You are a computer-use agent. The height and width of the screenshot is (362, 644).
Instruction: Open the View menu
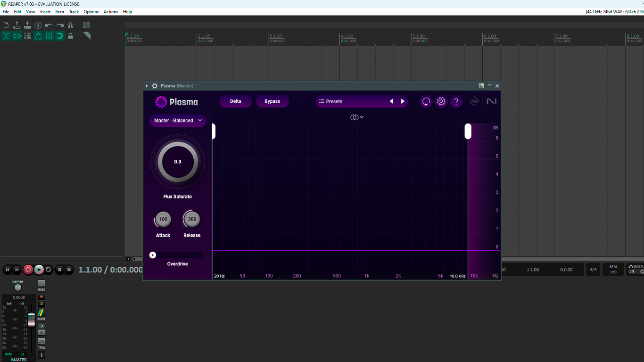click(x=31, y=12)
